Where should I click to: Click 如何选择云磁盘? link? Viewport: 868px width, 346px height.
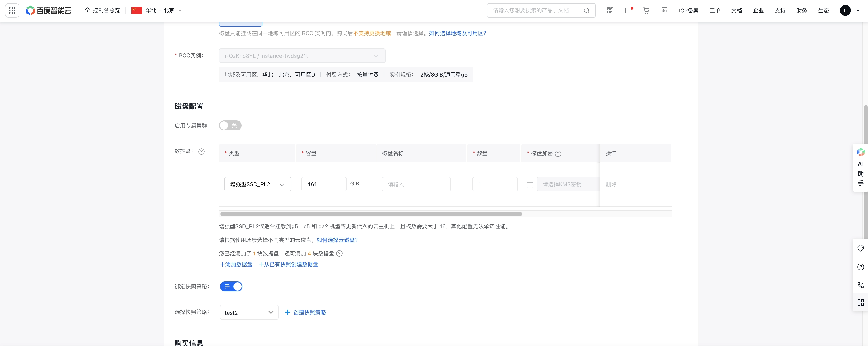click(337, 240)
